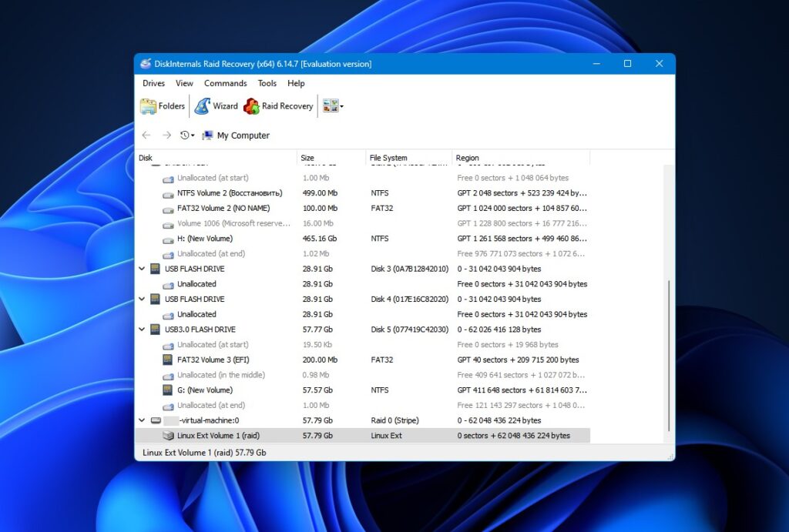Screen dimensions: 789x532
Task: Open the Help menu
Action: [x=296, y=83]
